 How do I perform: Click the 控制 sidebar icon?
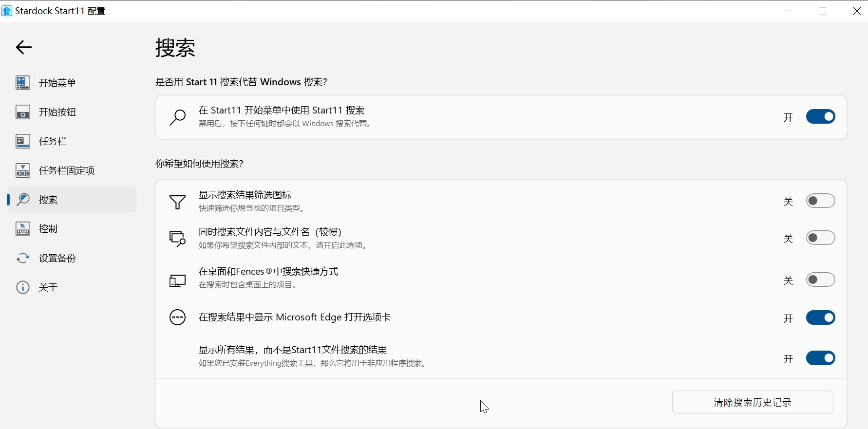point(23,229)
